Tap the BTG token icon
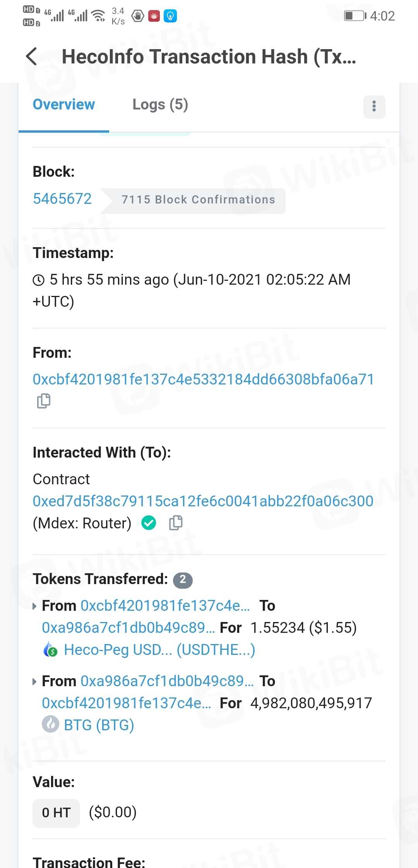418x868 pixels. point(51,724)
